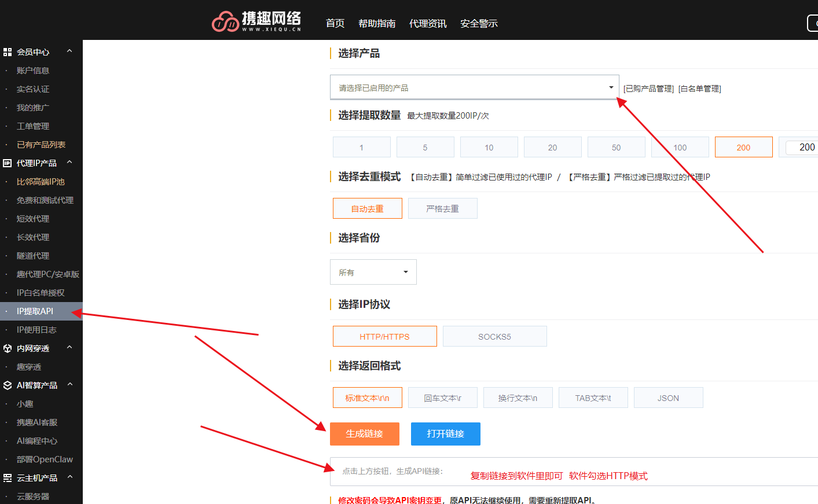This screenshot has height=504, width=818.
Task: Select extraction quantity 50
Action: click(616, 146)
